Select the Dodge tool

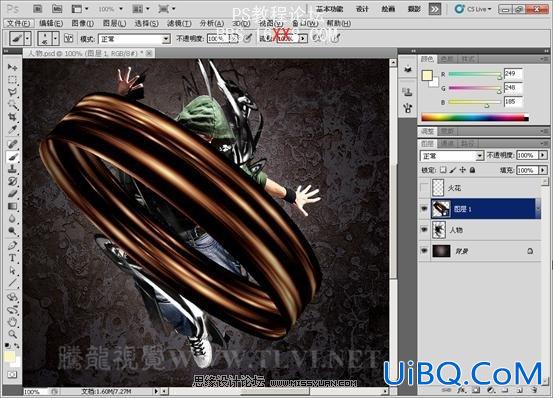(x=12, y=231)
